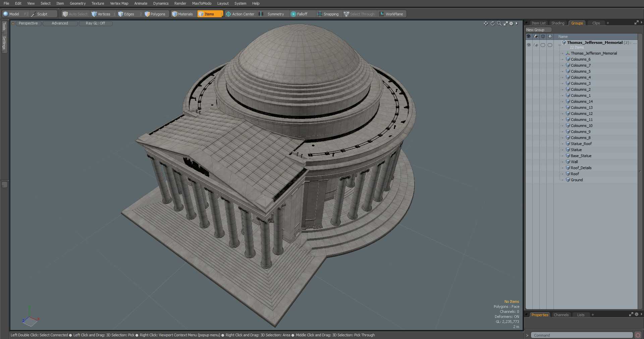Expand the Ground item
The height and width of the screenshot is (339, 644).
[x=562, y=180]
